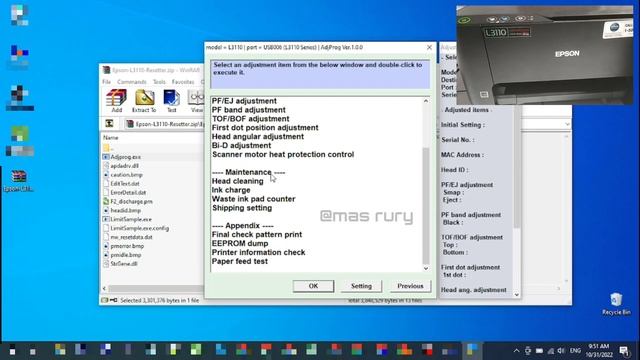Click the Adjusted items panel scroll-down arrow
The image size is (640, 360).
point(516,294)
